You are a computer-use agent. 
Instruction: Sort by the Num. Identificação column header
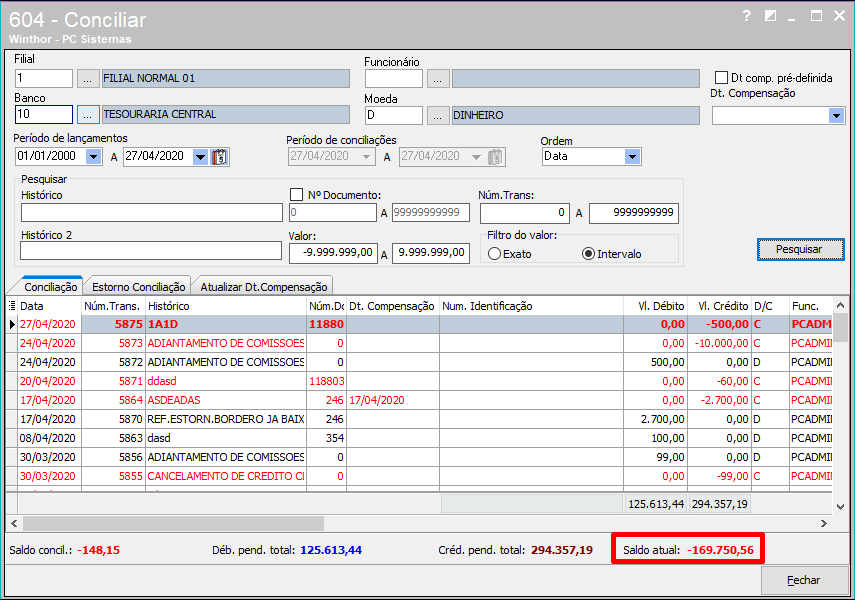[x=531, y=306]
